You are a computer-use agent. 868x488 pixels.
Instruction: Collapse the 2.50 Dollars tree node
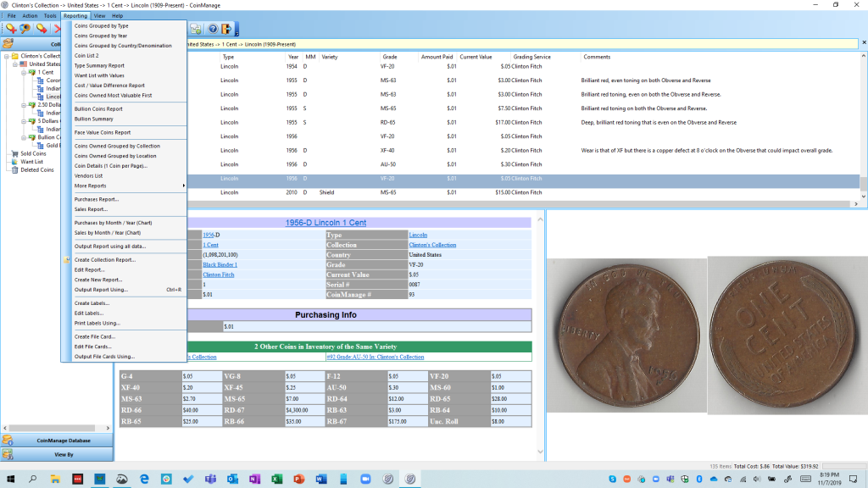click(x=23, y=104)
